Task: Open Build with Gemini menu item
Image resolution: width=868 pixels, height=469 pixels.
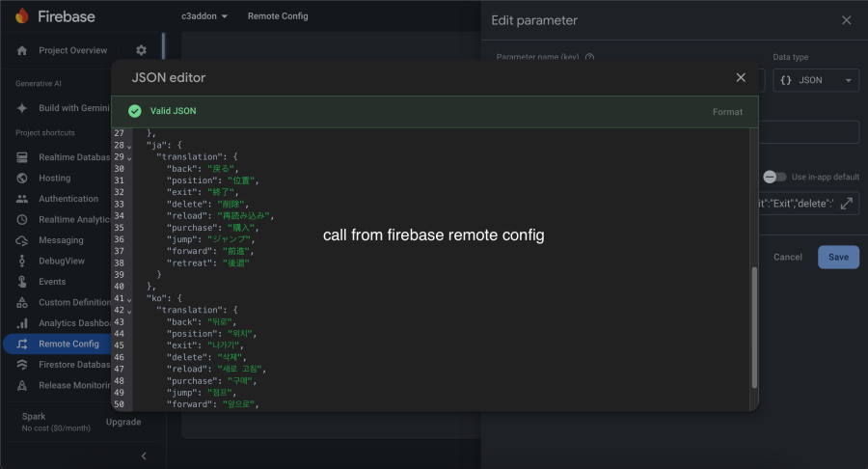Action: [74, 108]
